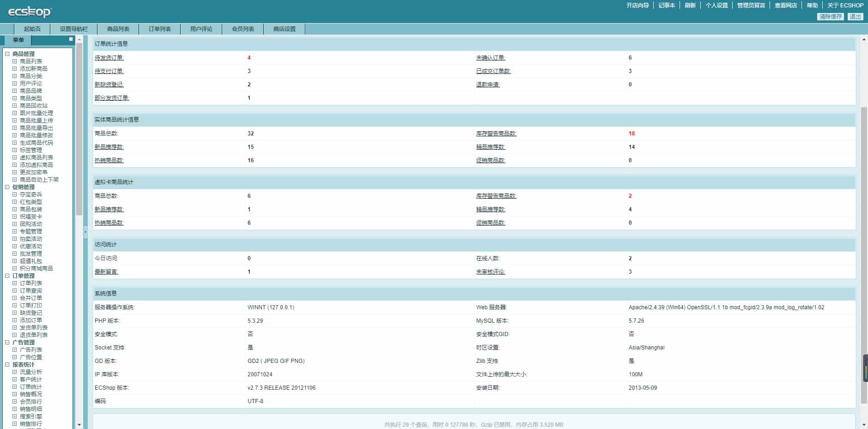Screen dimensions: 868x429
Task: Collapse the 报表统计 tree section
Action: tap(7, 364)
